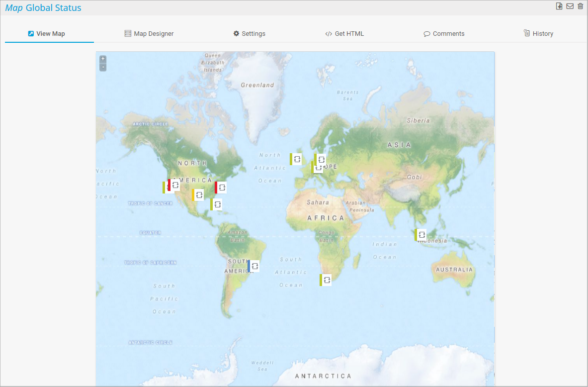Click the add/clone map document icon
Image resolution: width=588 pixels, height=387 pixels.
point(559,6)
